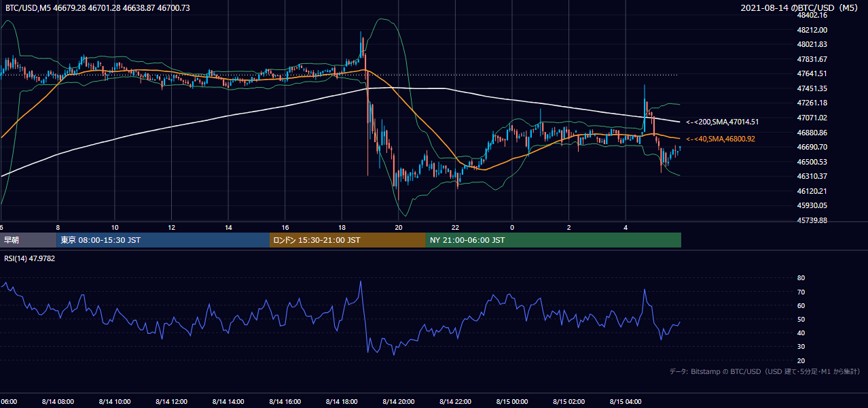Click price axis label 47261.18

tap(812, 103)
